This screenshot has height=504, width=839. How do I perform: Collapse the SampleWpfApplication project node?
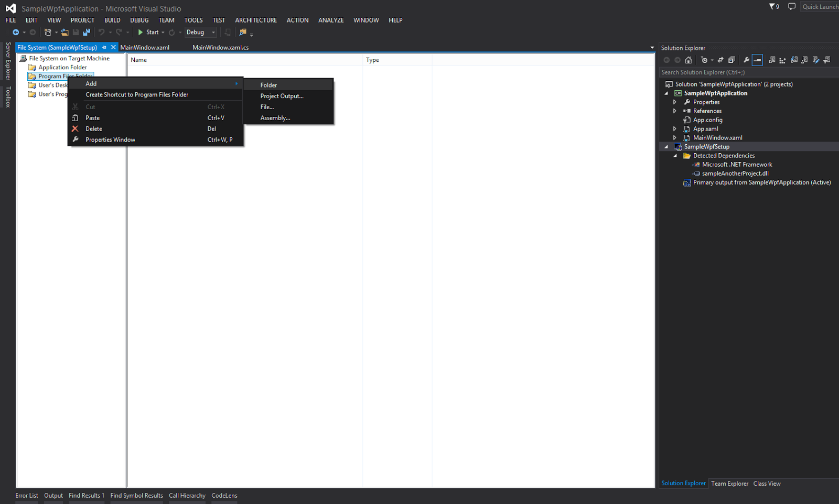pyautogui.click(x=667, y=93)
